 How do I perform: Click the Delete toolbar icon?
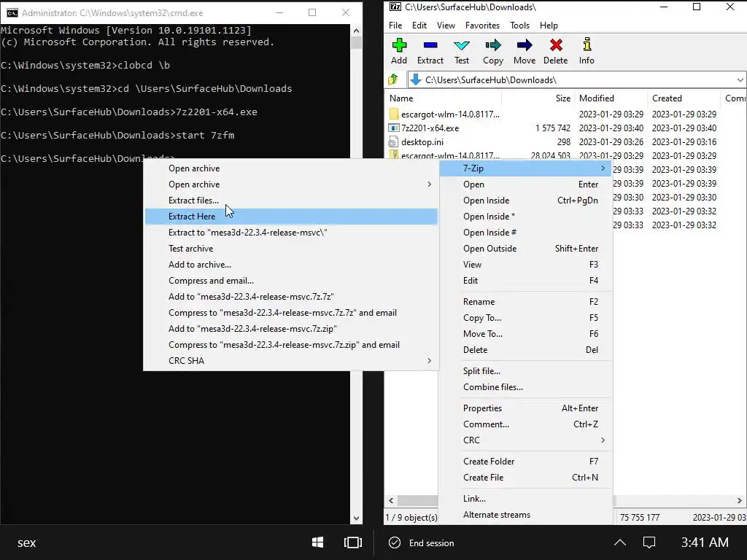[x=555, y=46]
